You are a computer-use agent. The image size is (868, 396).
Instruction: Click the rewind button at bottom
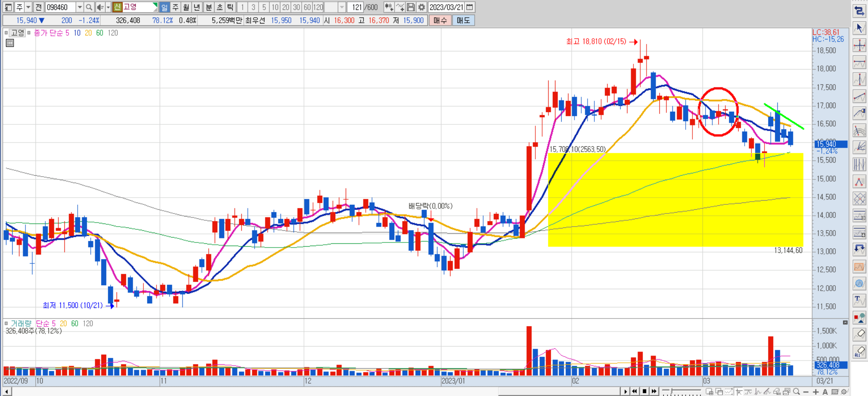[x=635, y=391]
